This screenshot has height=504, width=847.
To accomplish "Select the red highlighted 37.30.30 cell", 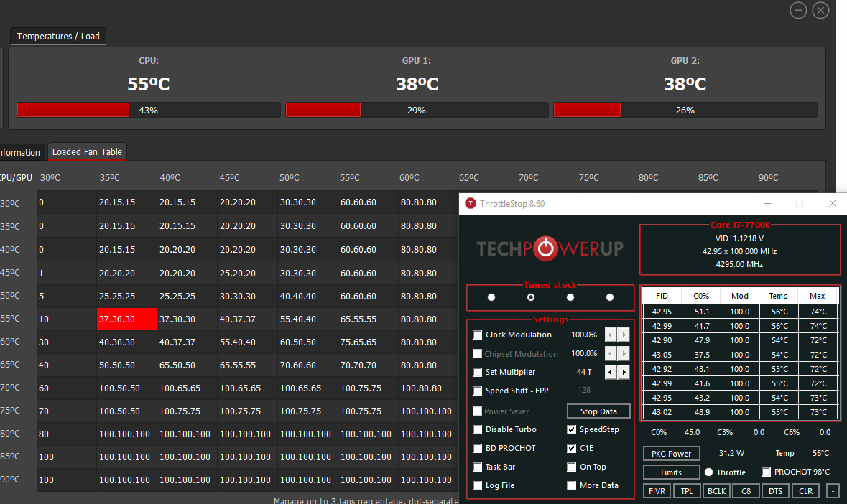I will pos(127,319).
